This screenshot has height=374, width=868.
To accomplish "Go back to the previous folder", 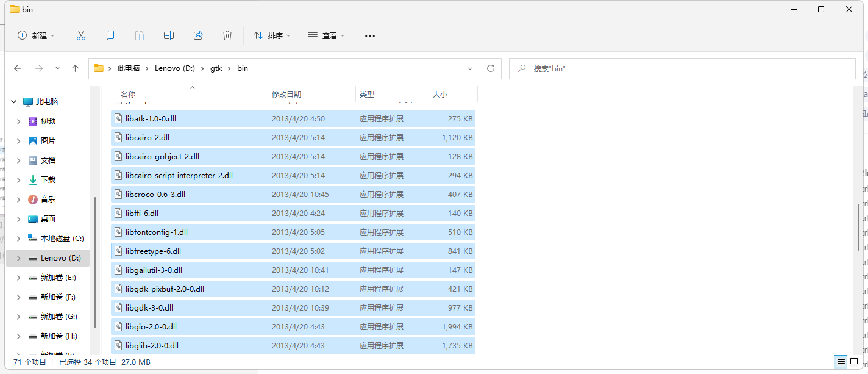I will tap(18, 68).
